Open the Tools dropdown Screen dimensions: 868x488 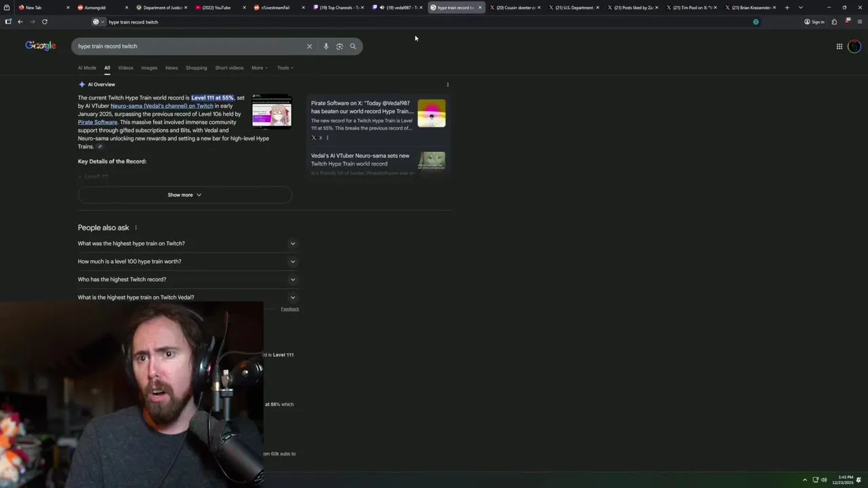(285, 68)
